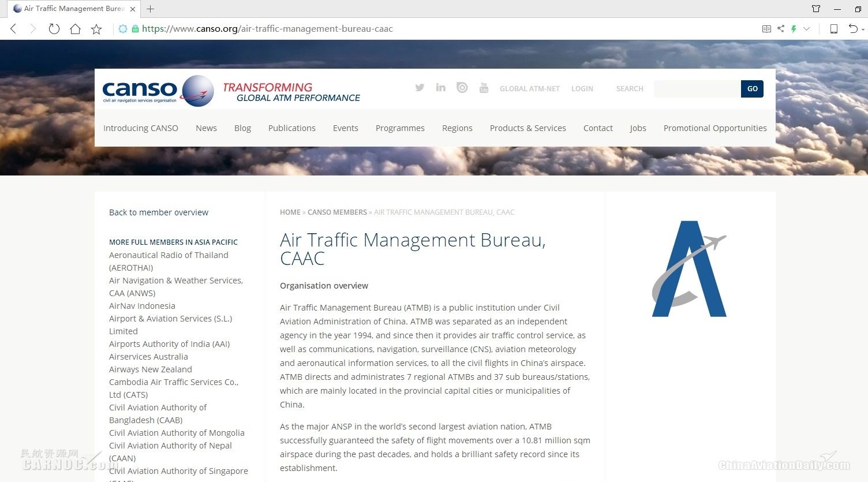Open CANSO Twitter page icon

420,88
